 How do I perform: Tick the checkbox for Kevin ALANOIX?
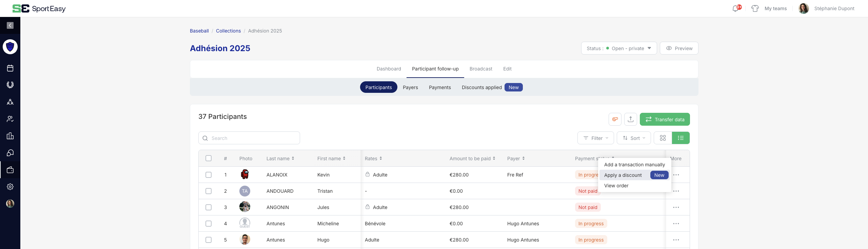209,175
